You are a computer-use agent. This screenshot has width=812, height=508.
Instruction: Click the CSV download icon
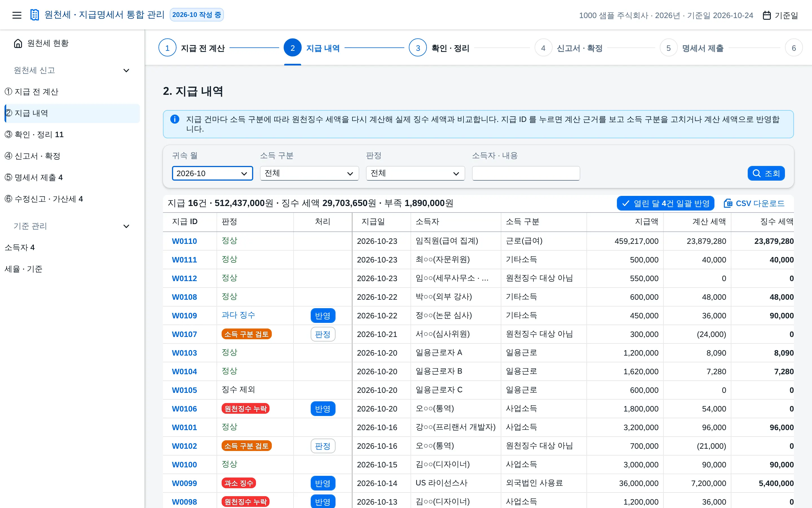[x=728, y=203]
